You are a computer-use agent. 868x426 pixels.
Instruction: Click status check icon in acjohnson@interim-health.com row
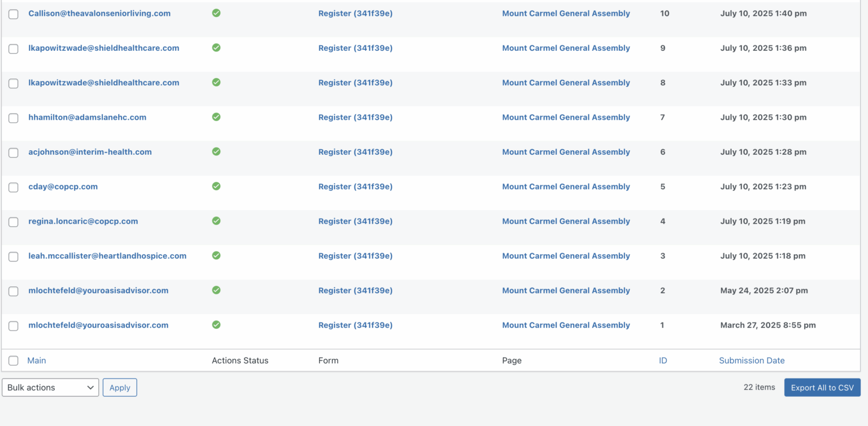pyautogui.click(x=216, y=151)
